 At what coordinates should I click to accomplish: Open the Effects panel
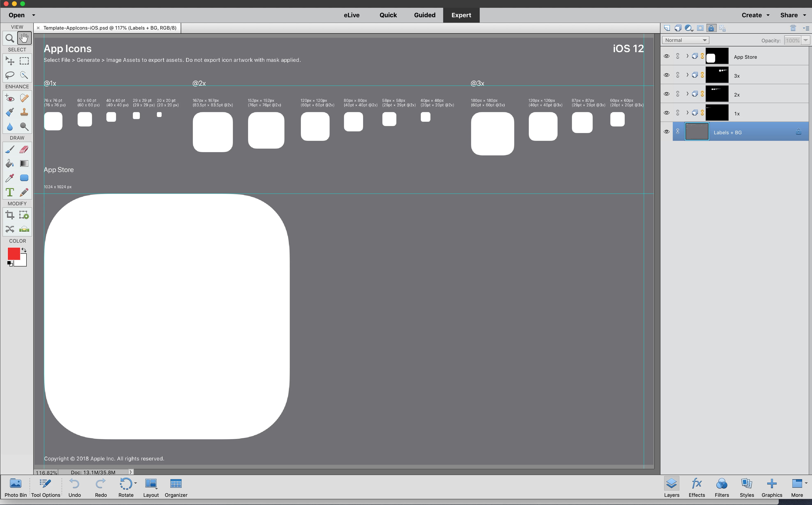tap(696, 487)
